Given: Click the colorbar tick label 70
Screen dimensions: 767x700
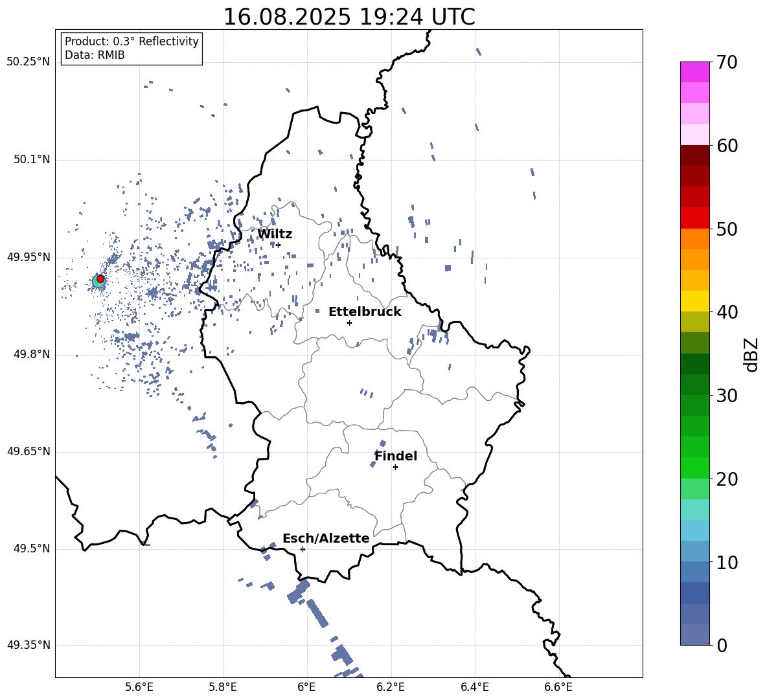Looking at the screenshot, I should (x=727, y=62).
